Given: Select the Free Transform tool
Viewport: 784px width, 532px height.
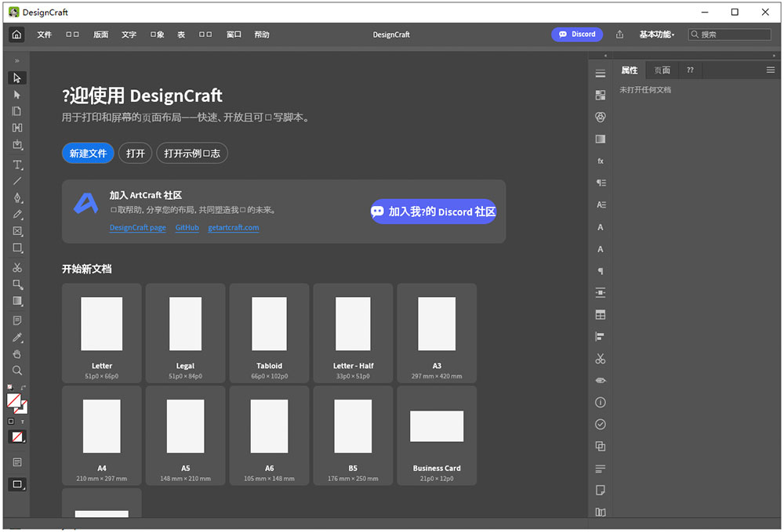Looking at the screenshot, I should (17, 284).
